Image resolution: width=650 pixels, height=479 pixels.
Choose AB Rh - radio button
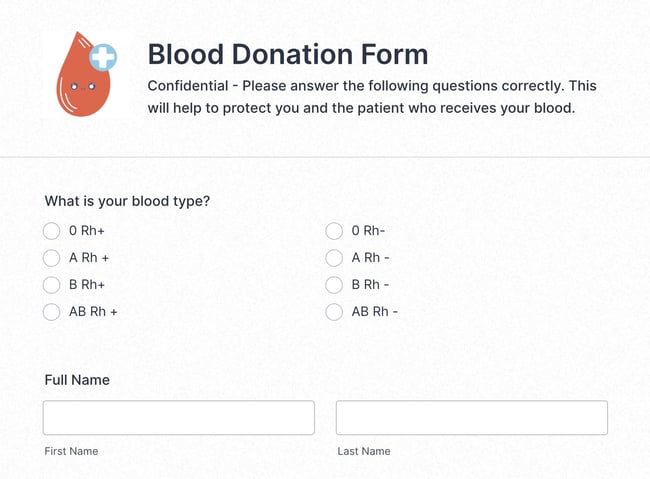335,312
